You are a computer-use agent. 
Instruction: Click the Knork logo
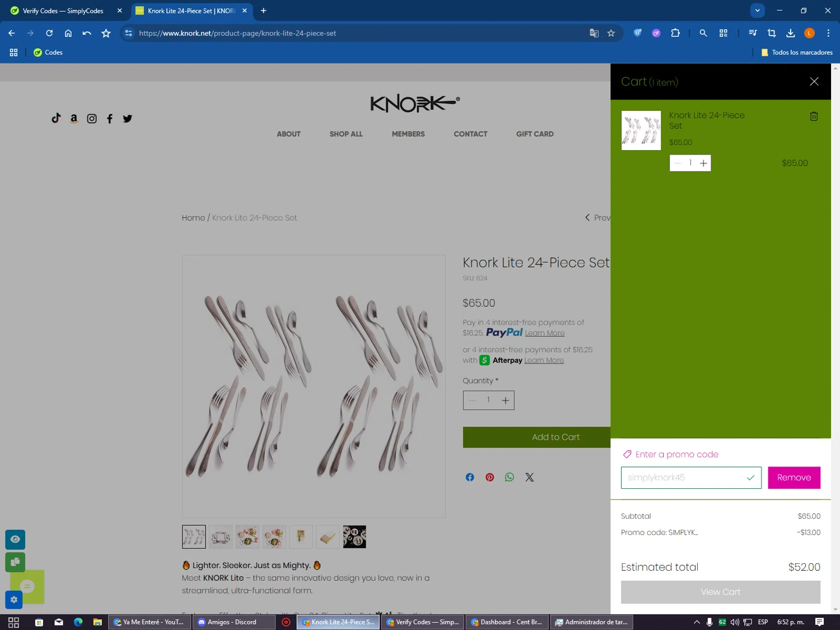(x=415, y=103)
